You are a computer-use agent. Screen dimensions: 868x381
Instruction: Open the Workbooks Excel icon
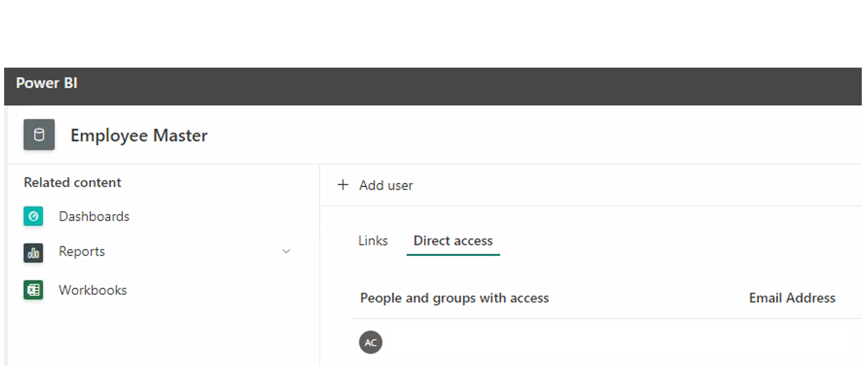(x=33, y=290)
